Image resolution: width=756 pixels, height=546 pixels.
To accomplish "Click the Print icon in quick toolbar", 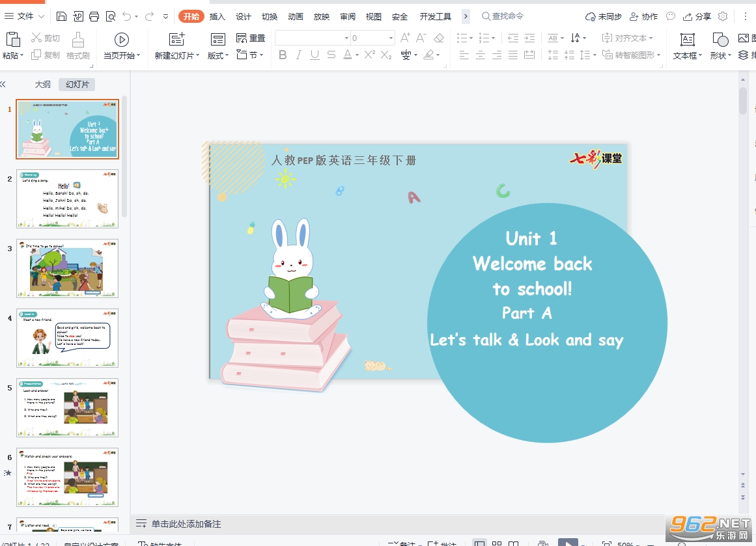I will [94, 16].
